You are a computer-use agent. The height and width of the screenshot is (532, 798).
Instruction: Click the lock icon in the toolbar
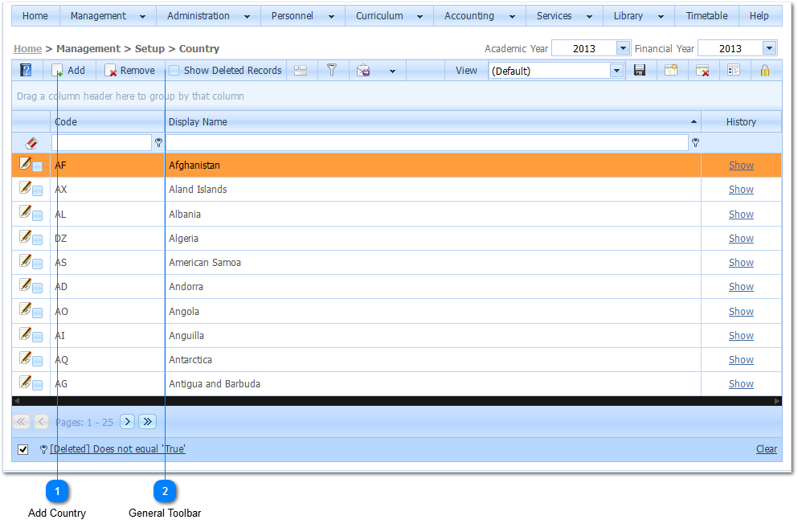click(764, 71)
